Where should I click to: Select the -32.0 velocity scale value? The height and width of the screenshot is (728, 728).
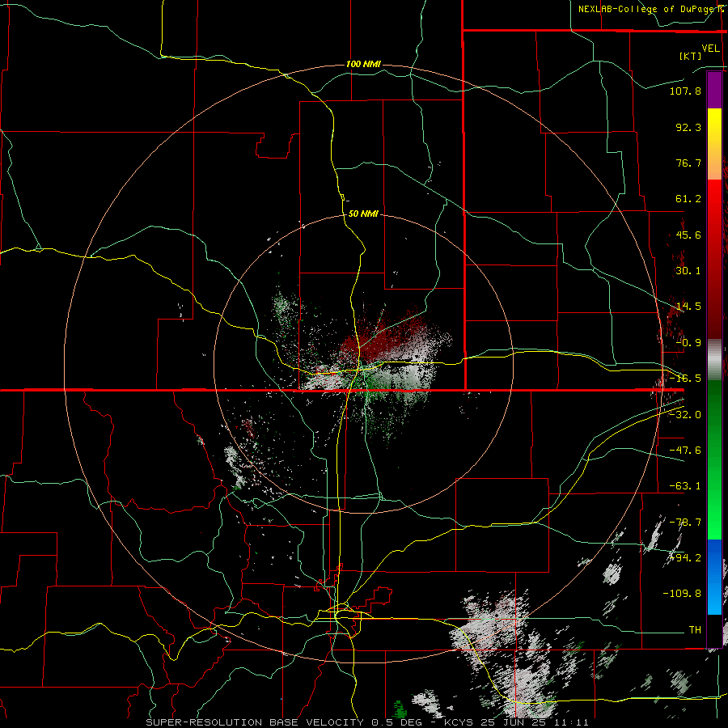tap(685, 415)
